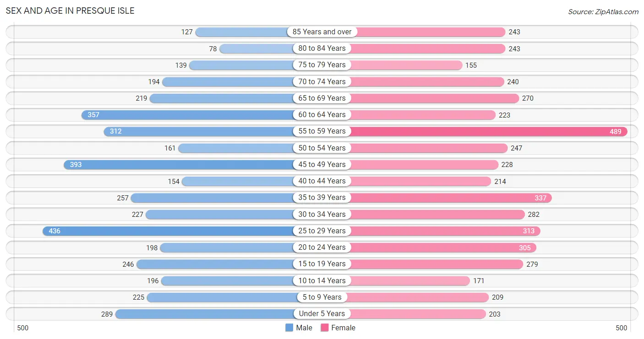Select the 20 to 24 Years female bar
This screenshot has height=339, width=644.
point(443,248)
